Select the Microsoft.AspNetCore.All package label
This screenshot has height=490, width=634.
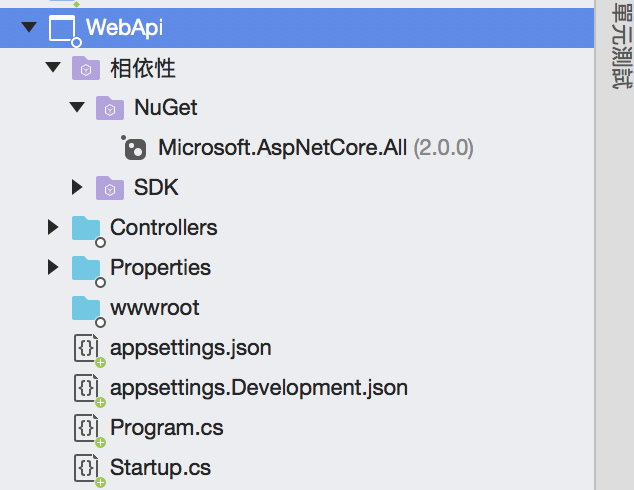[x=282, y=148]
